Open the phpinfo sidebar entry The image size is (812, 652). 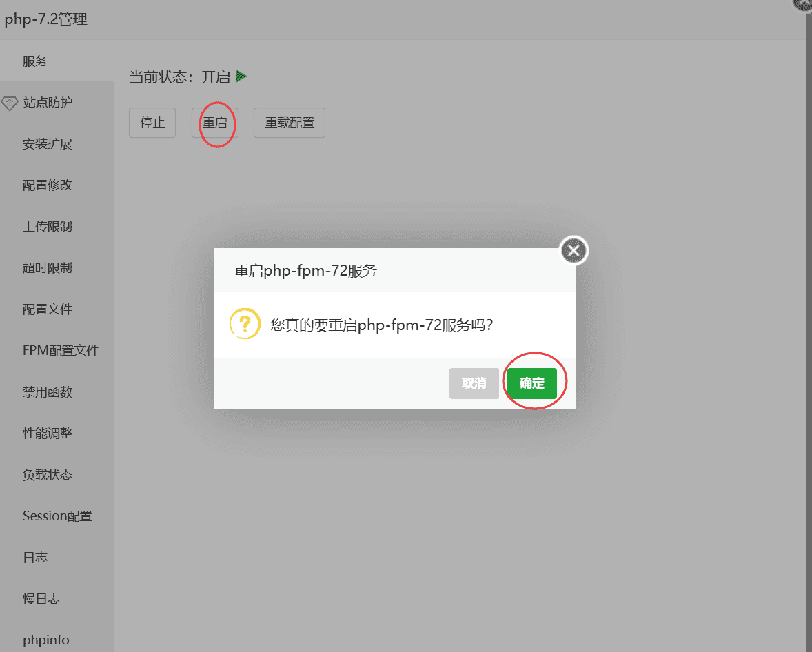click(x=45, y=640)
